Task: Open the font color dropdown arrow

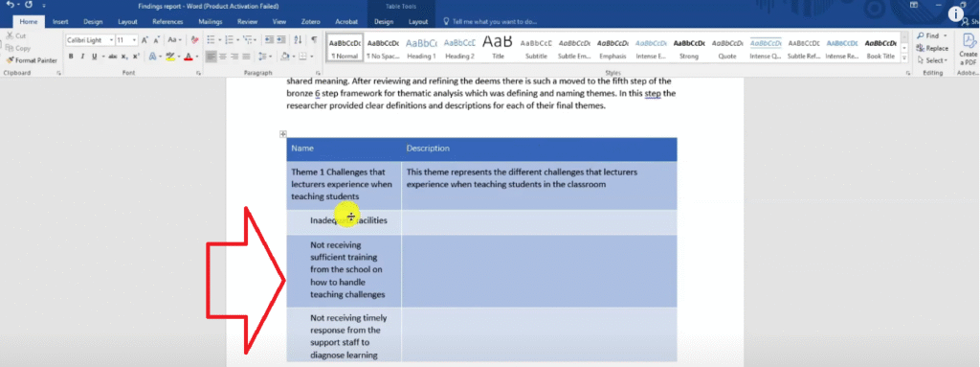Action: point(197,57)
